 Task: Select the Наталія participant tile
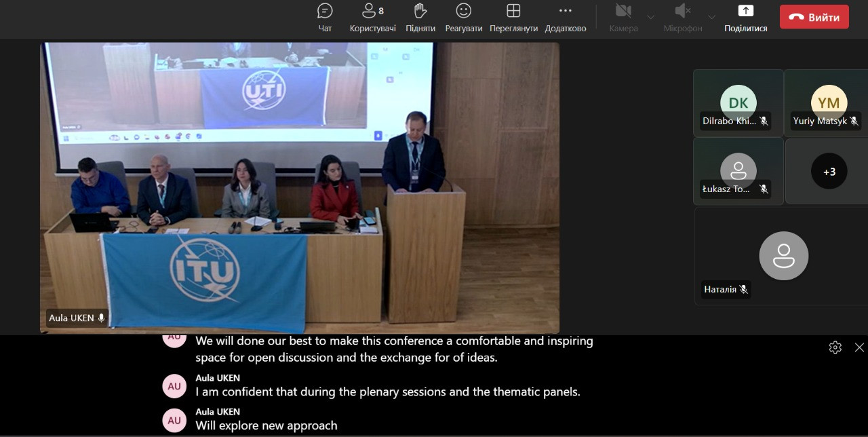tap(783, 256)
